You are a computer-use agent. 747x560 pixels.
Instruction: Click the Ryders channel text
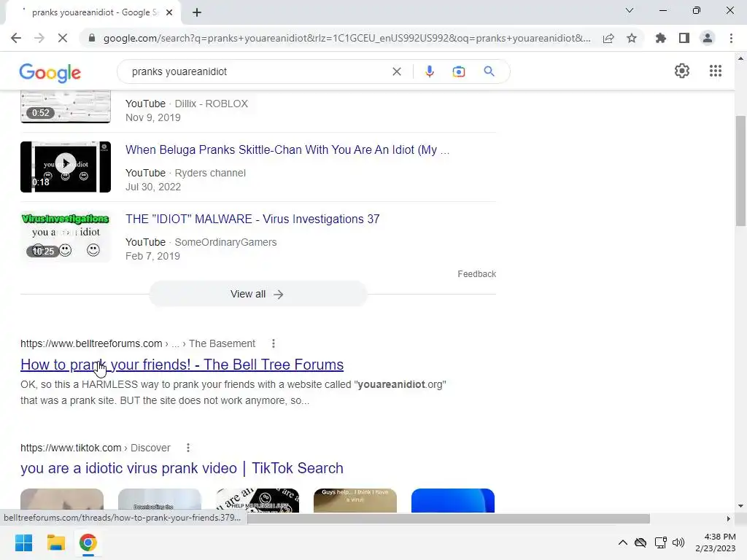(210, 173)
